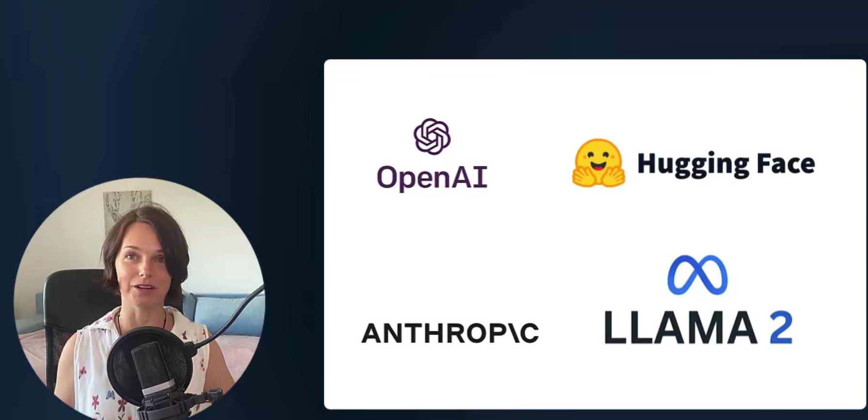This screenshot has width=868, height=420.
Task: Select the black LLAMA text
Action: [x=681, y=327]
